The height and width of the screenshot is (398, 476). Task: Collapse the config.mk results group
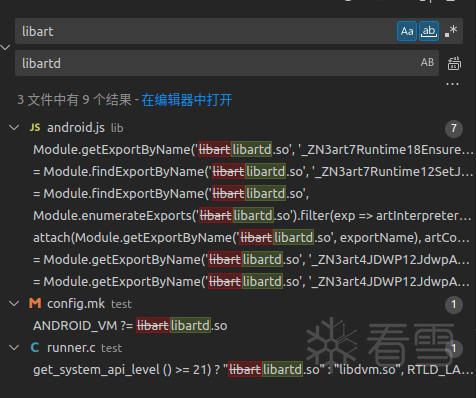14,304
